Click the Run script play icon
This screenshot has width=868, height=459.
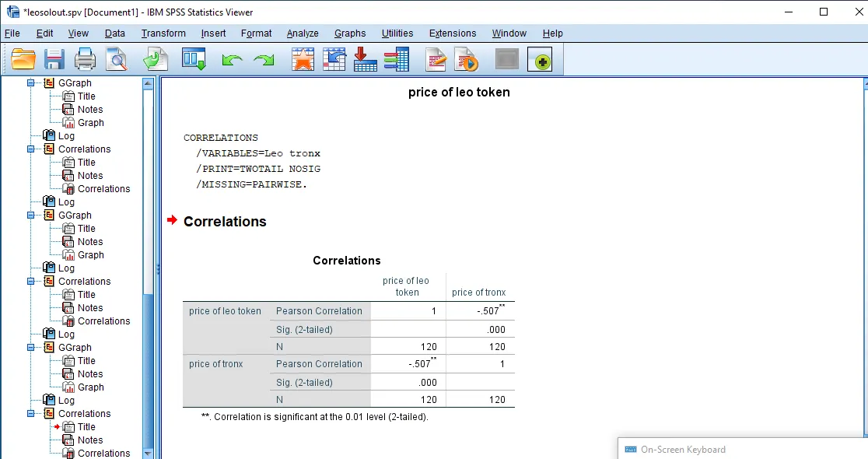tap(466, 59)
